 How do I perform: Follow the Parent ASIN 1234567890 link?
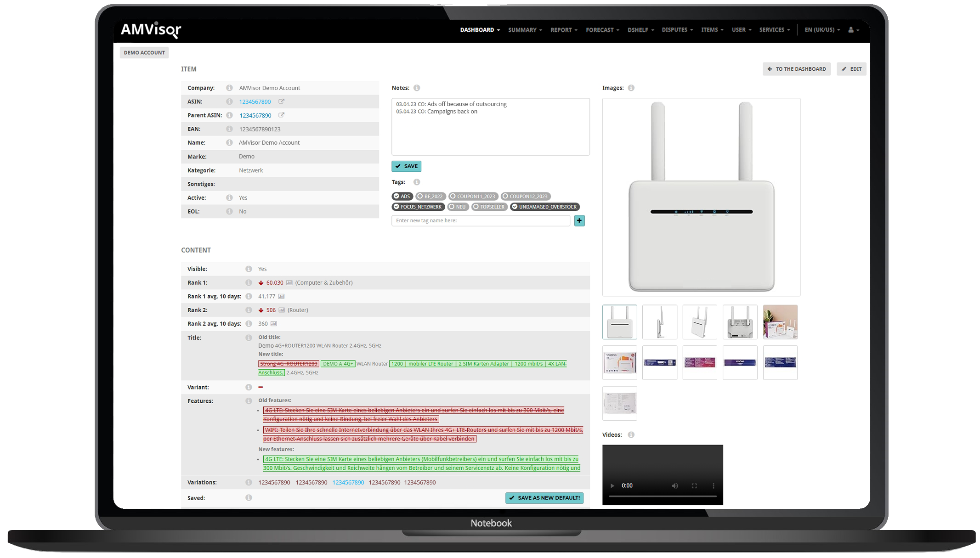[255, 115]
